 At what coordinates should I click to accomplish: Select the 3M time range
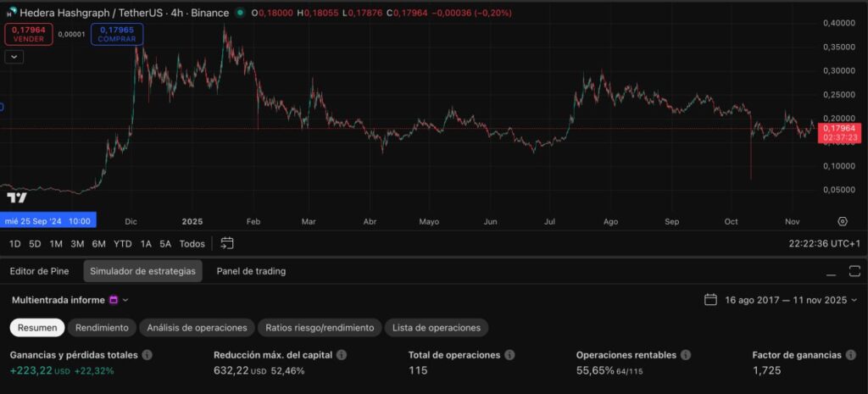77,243
